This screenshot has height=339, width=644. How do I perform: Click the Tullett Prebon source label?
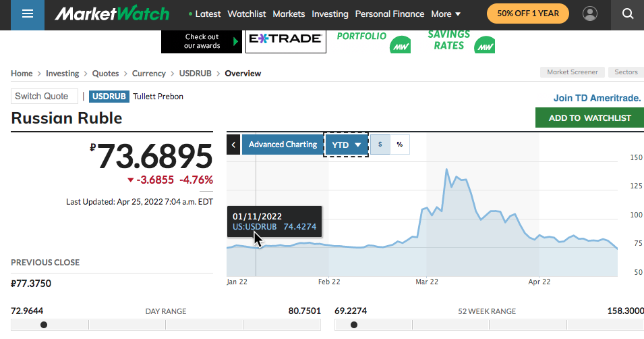click(158, 97)
